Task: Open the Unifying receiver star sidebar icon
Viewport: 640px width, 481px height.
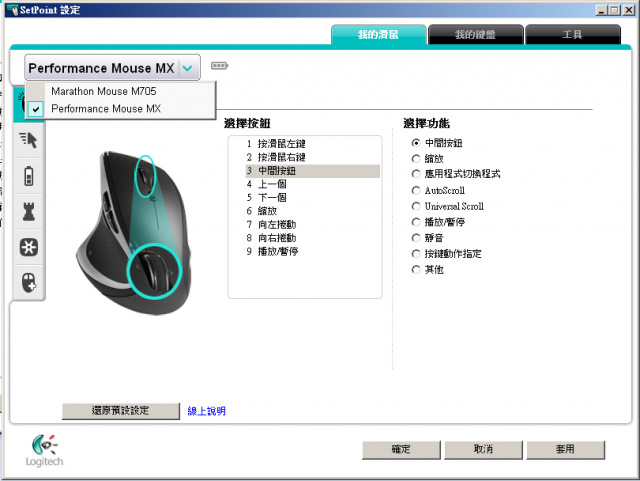Action: [29, 247]
